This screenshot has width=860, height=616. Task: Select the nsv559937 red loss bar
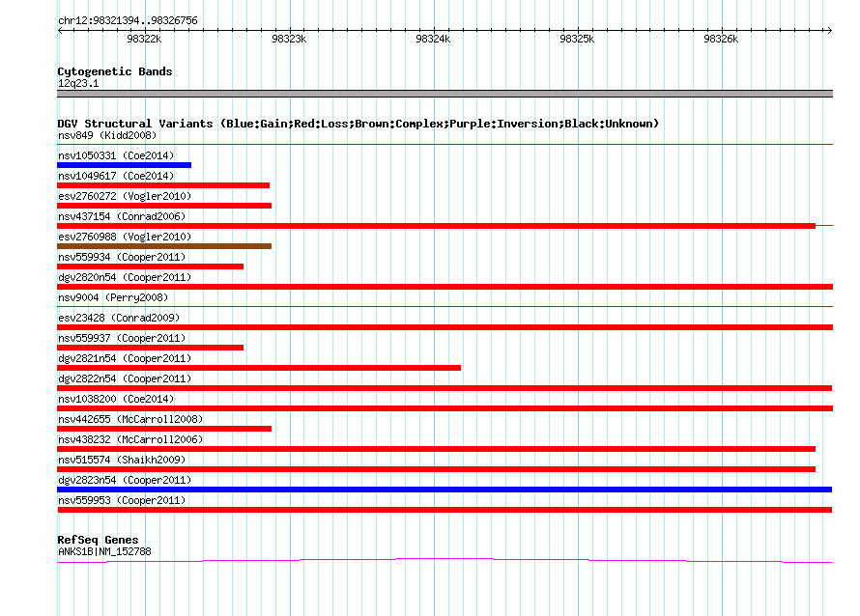151,348
